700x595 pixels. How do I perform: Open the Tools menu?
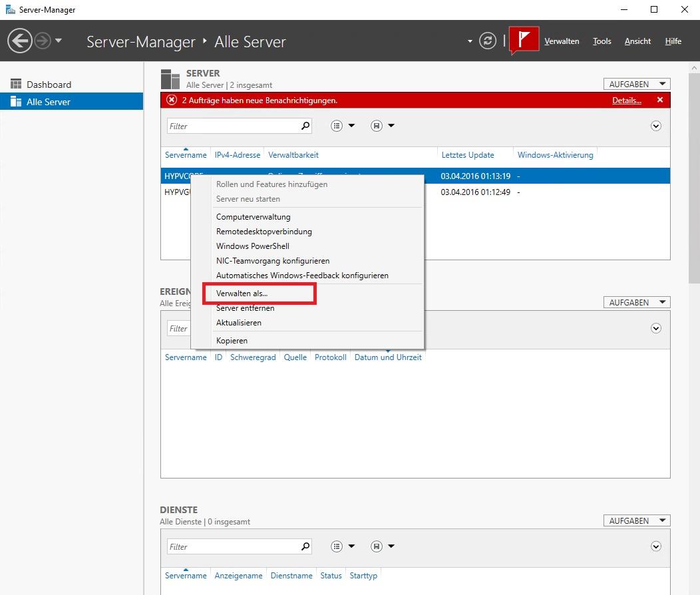click(602, 41)
